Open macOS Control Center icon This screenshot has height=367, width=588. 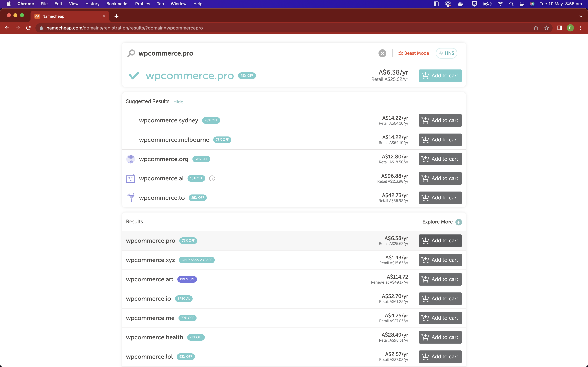tap(522, 4)
